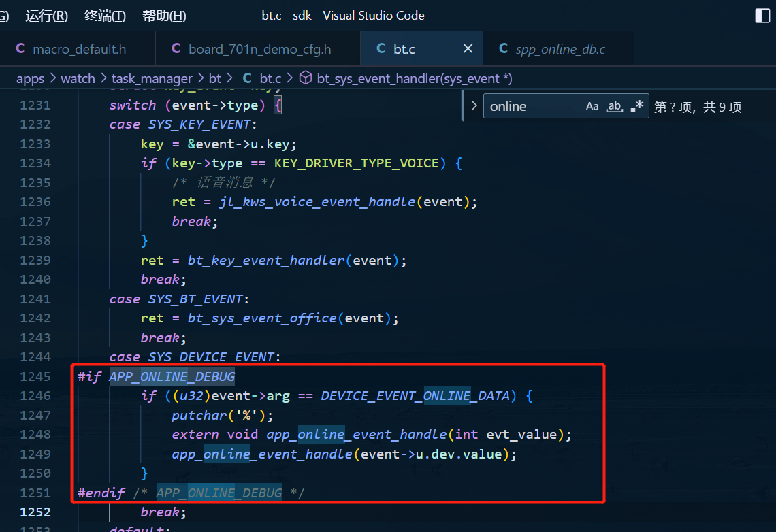Open the watch breadcrumb folder

tap(78, 78)
